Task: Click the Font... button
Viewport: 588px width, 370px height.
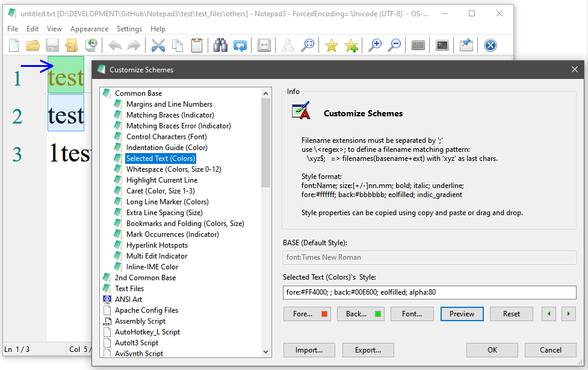Action: (x=412, y=313)
